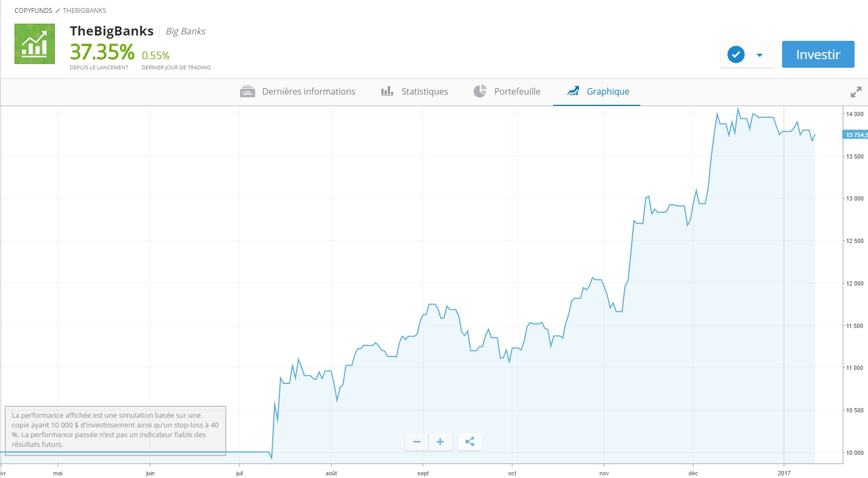Expand the chart to fullscreen

856,92
